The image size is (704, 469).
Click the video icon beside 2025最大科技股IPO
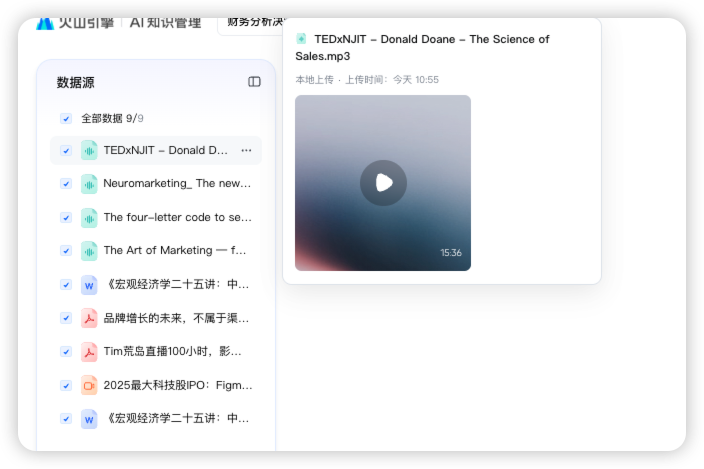pyautogui.click(x=89, y=386)
